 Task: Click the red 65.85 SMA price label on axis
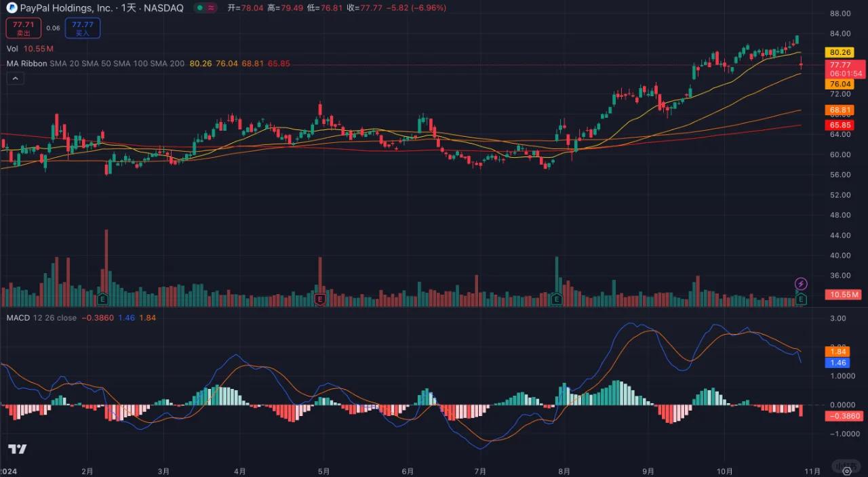tap(840, 125)
